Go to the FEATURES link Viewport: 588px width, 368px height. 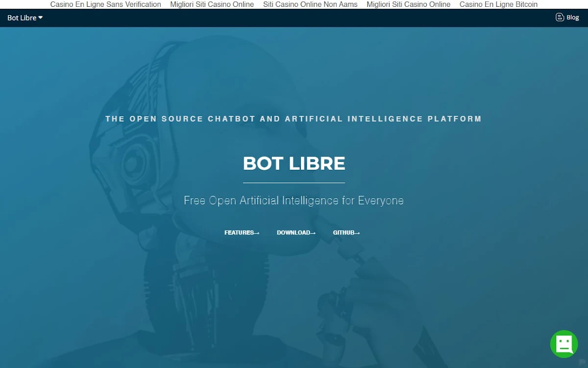pyautogui.click(x=242, y=233)
